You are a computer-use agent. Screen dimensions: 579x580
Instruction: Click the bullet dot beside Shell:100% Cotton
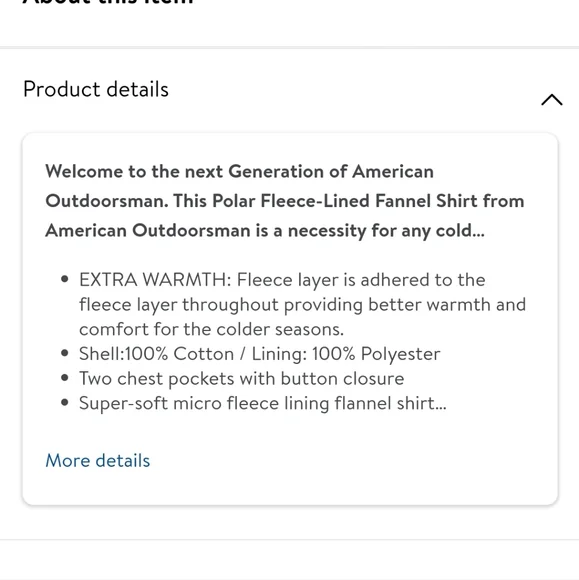pyautogui.click(x=65, y=353)
